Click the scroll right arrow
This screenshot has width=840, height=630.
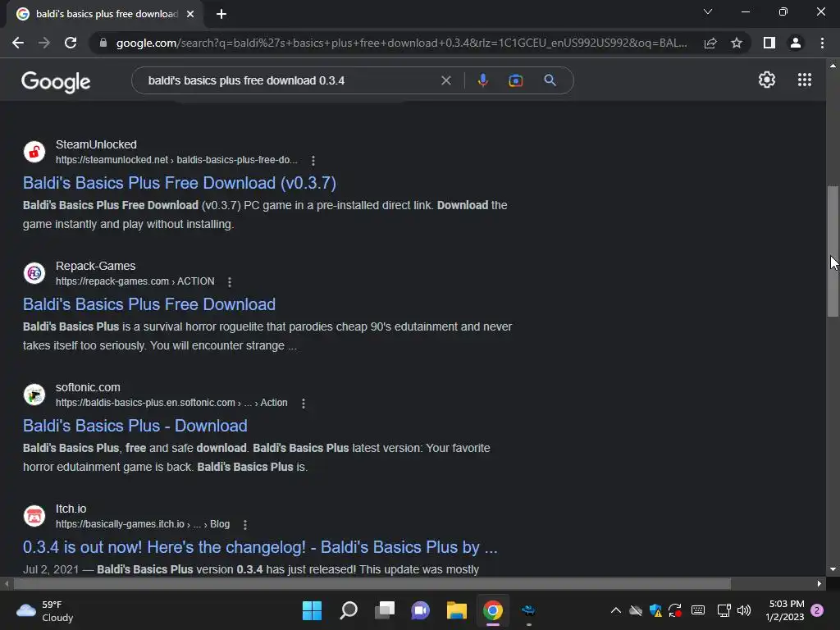[x=819, y=583]
